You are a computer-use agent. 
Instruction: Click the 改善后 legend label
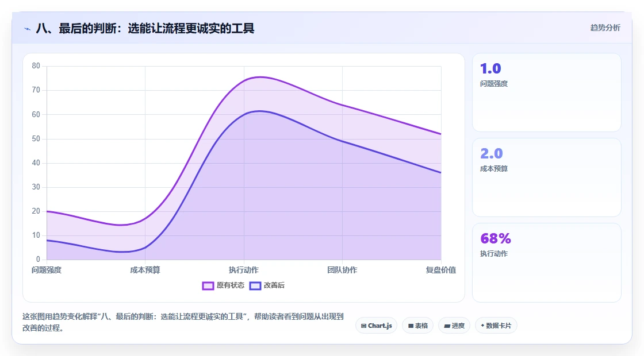point(274,285)
